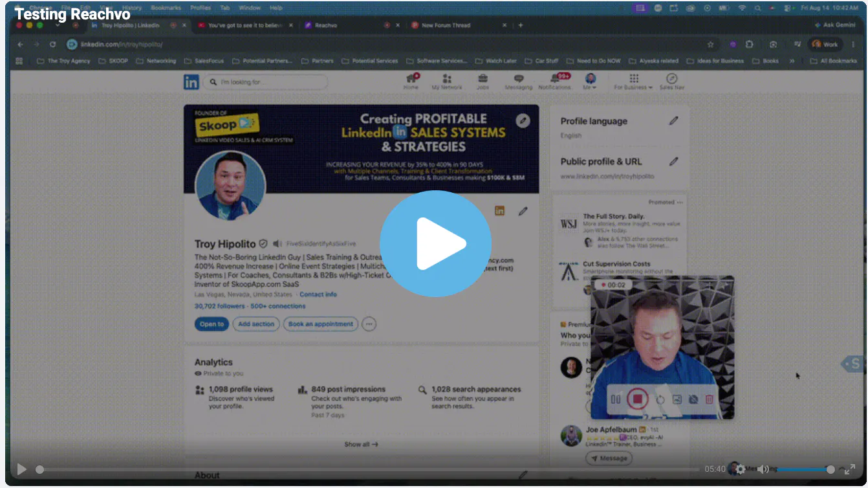
Task: Open the video player settings gear
Action: click(741, 469)
